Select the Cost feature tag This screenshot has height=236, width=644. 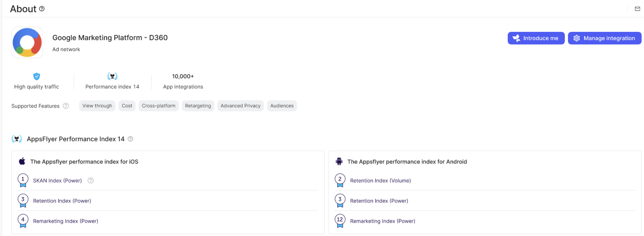(x=127, y=106)
